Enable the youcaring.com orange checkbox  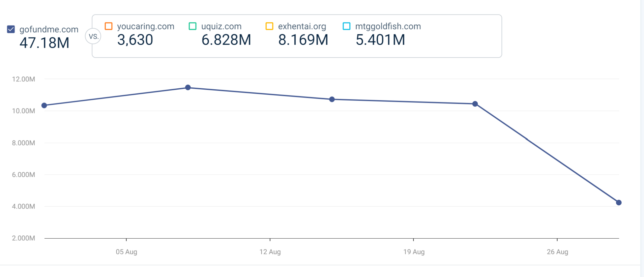coord(108,26)
